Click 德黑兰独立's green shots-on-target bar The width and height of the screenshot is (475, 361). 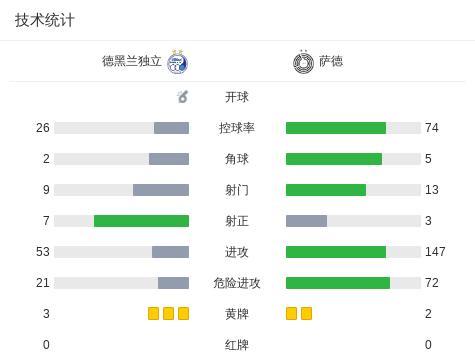141,221
